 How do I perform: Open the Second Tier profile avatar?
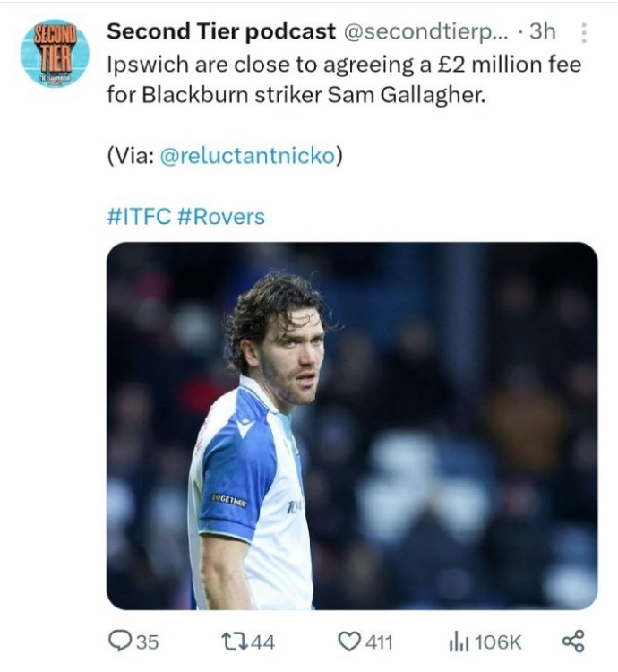click(55, 53)
